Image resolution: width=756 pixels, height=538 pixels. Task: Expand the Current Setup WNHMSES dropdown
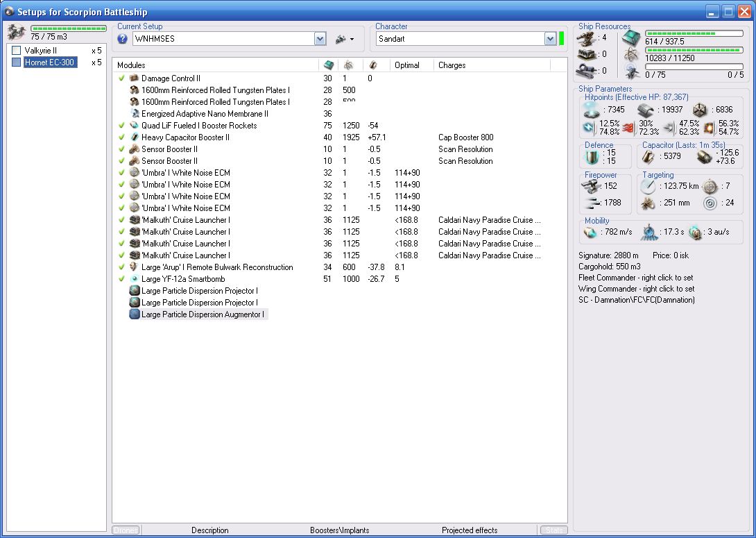pos(320,39)
